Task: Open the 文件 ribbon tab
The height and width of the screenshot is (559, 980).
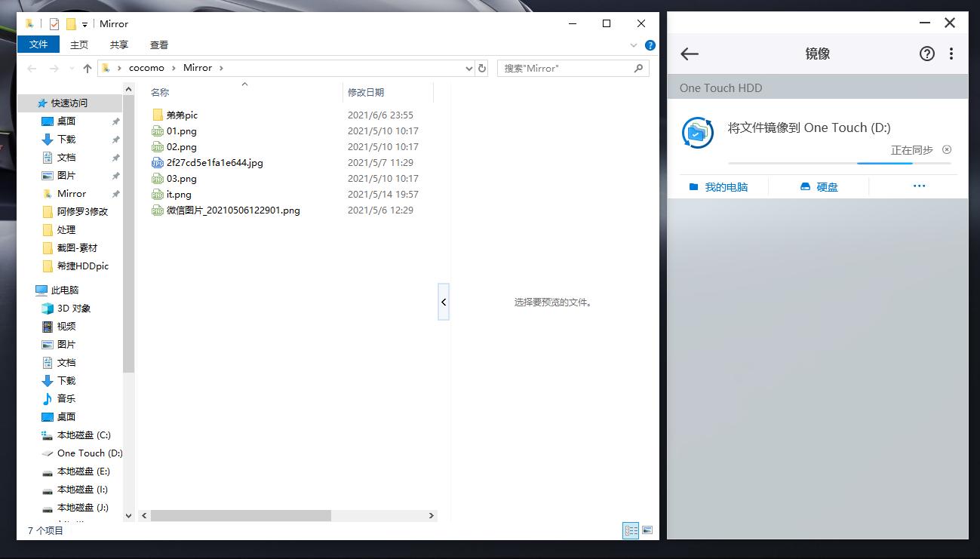Action: click(38, 45)
